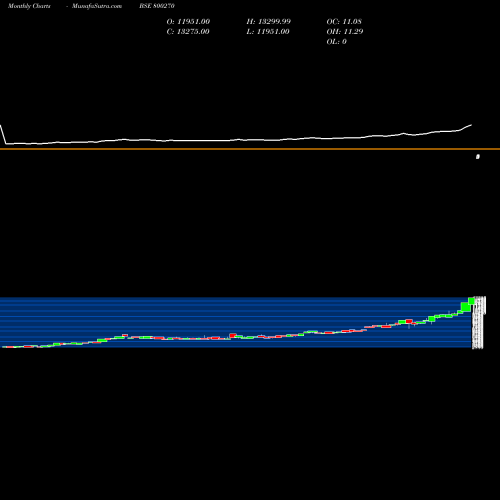Click the latest green candlestick at far right
The width and height of the screenshot is (500, 500).
[471, 301]
